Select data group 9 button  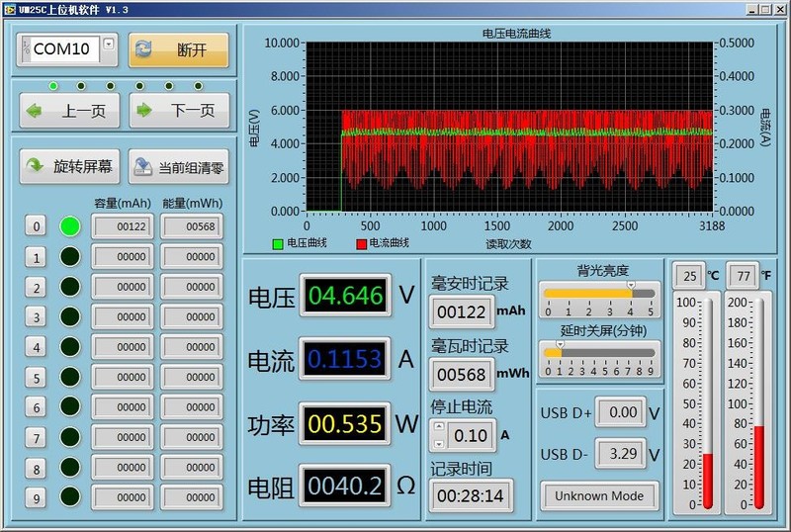tap(36, 498)
